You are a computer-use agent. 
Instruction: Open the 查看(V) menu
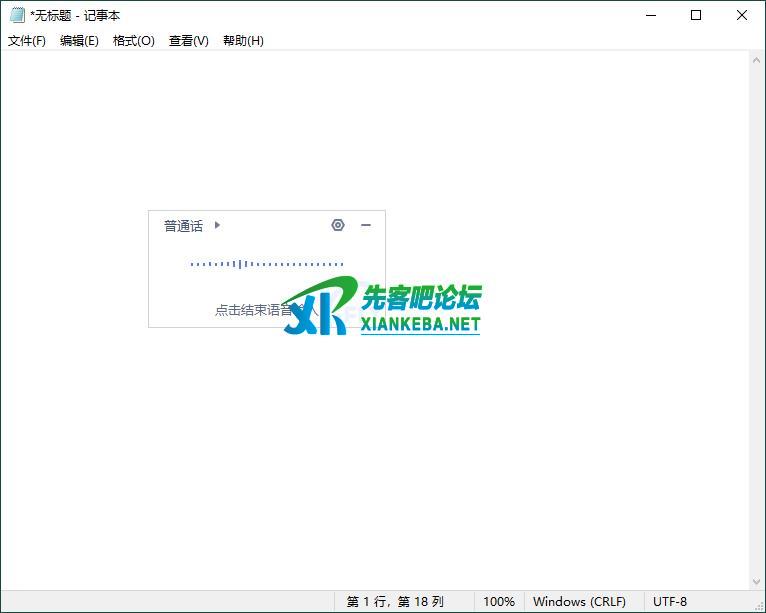coord(188,41)
